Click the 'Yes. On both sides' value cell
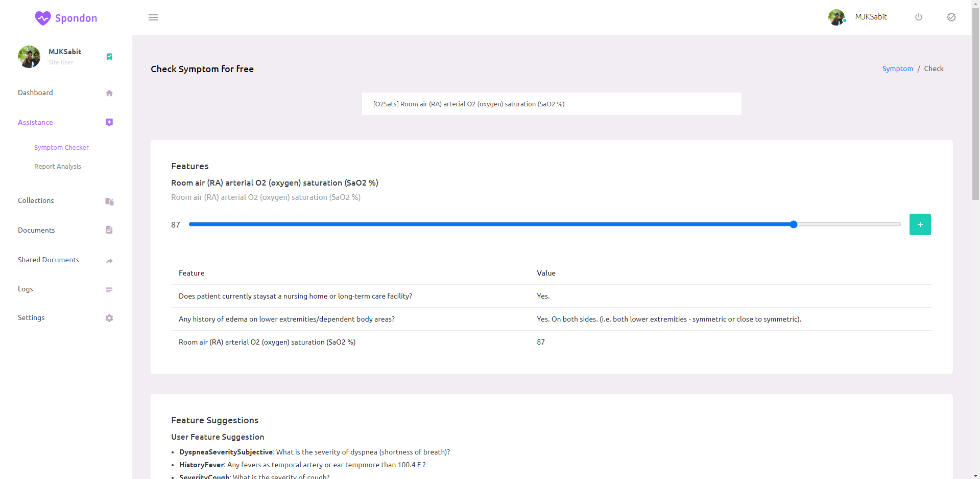Image resolution: width=980 pixels, height=479 pixels. pos(669,319)
